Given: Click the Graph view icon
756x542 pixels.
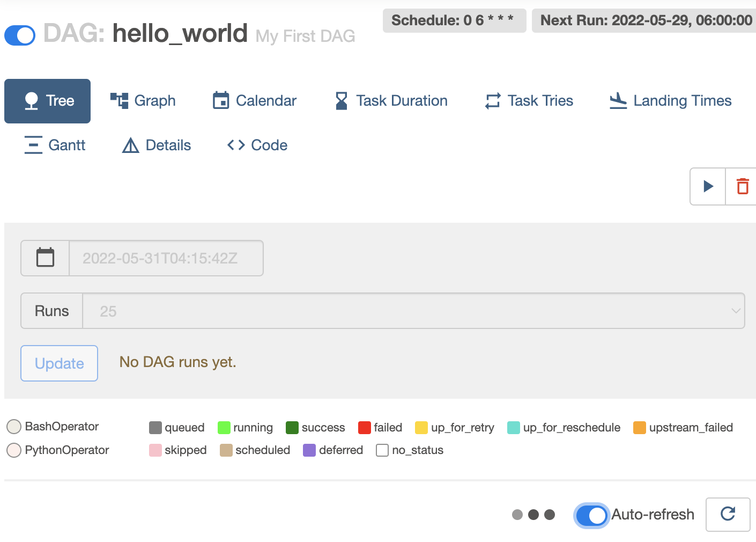Looking at the screenshot, I should coord(119,100).
